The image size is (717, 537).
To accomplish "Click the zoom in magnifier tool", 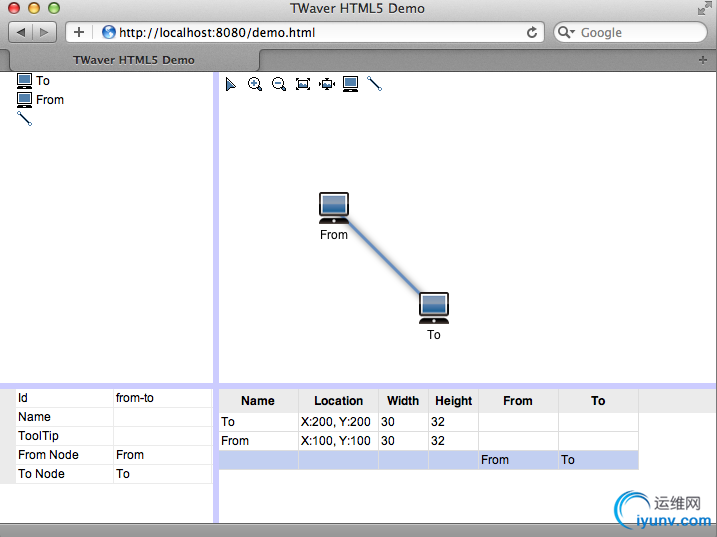I will click(255, 84).
